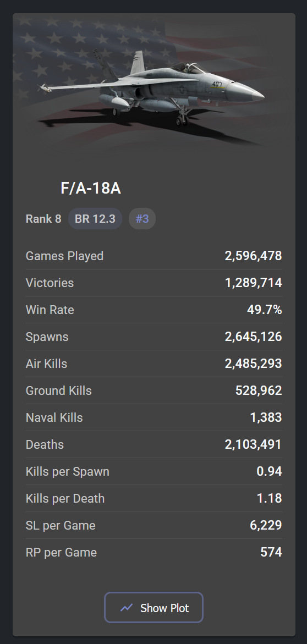Viewport: 307px width, 644px height.
Task: Select the Games Played stat row
Action: click(153, 256)
